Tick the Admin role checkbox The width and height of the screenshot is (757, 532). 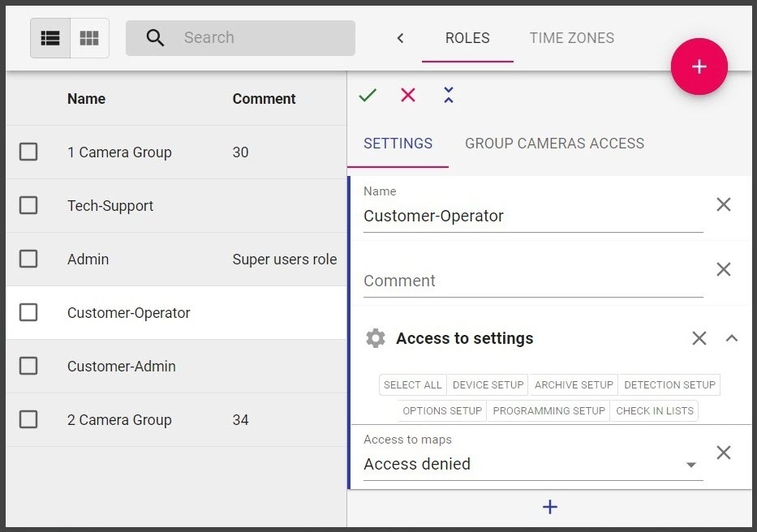(x=28, y=260)
